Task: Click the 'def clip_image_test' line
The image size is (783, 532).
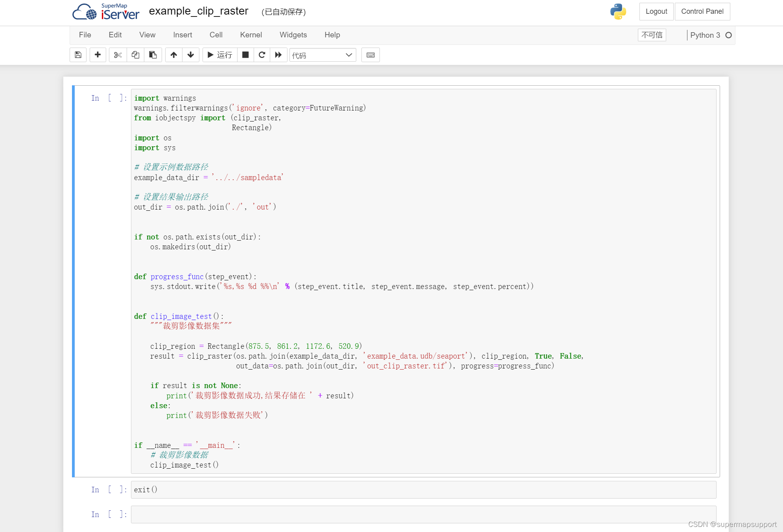Action: click(x=179, y=316)
